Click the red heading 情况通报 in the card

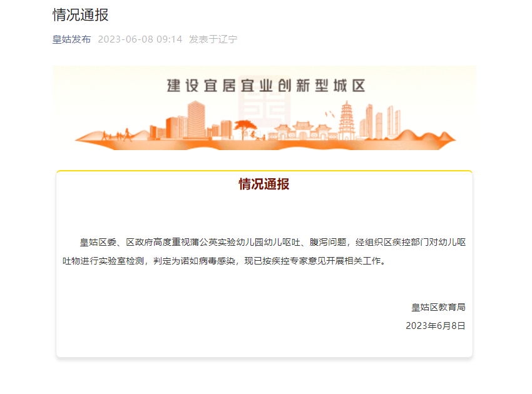(264, 184)
